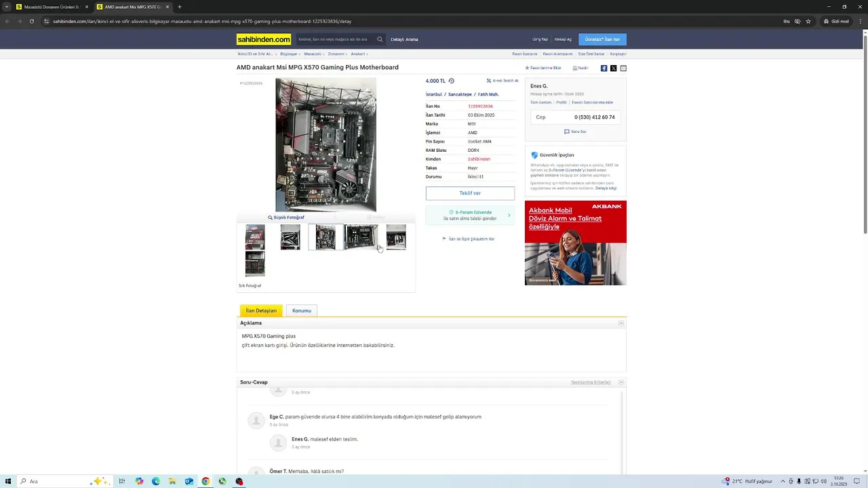Viewport: 868px width, 488px height.
Task: Select the sixth thumbnail on second row
Action: coord(255,264)
